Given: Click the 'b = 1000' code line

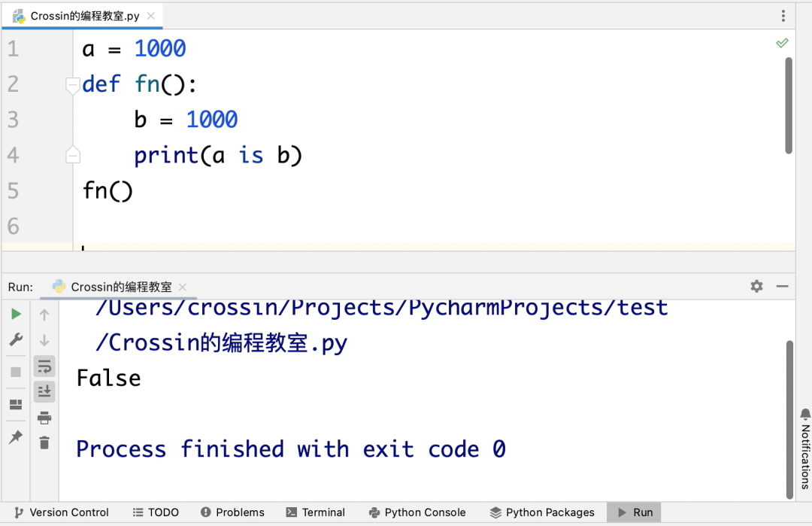Looking at the screenshot, I should 186,120.
